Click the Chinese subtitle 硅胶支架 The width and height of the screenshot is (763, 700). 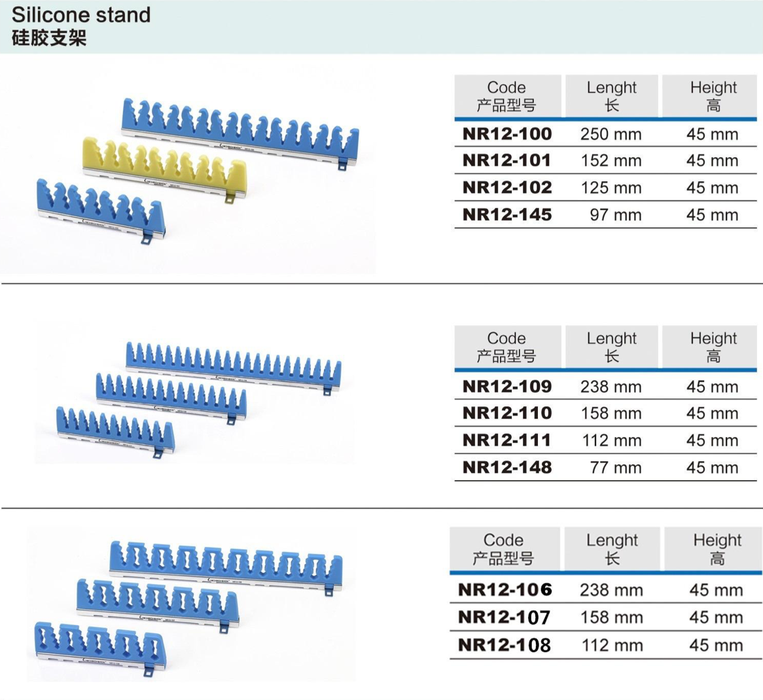click(x=49, y=38)
